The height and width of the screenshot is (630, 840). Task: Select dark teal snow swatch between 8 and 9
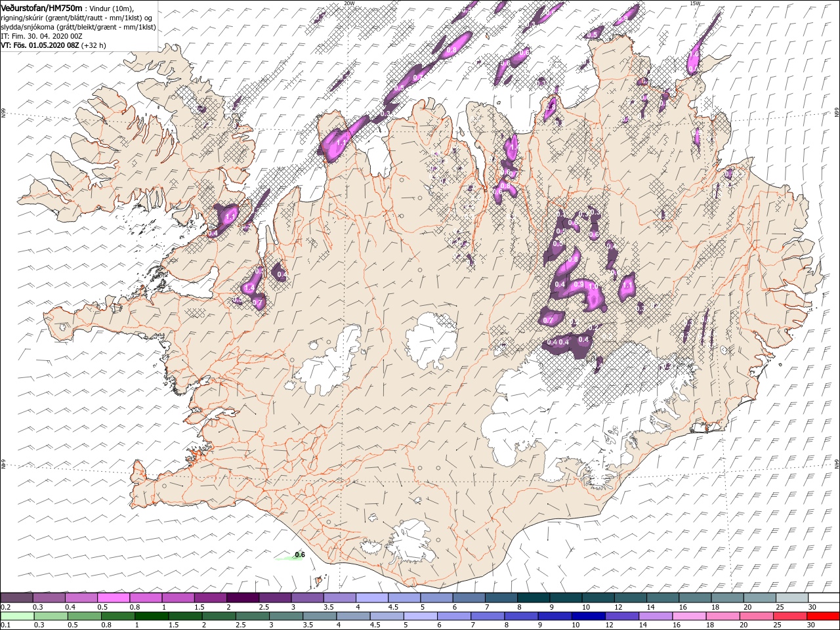coord(533,598)
